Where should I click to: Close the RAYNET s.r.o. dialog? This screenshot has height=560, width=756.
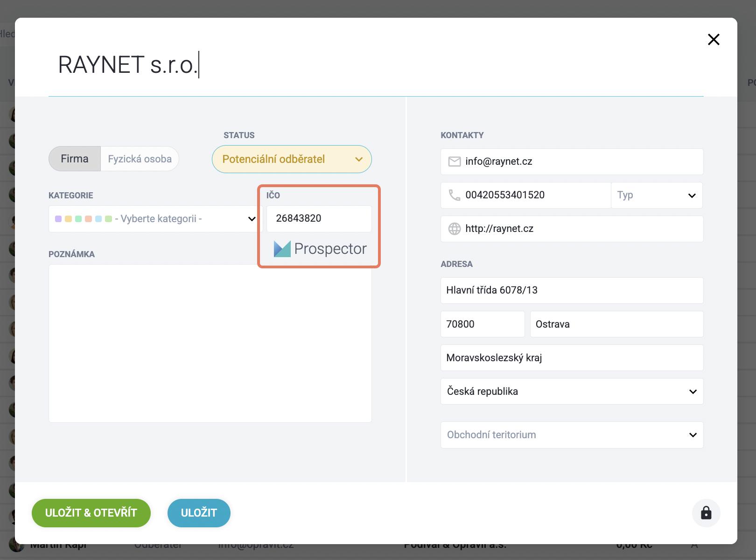(714, 40)
